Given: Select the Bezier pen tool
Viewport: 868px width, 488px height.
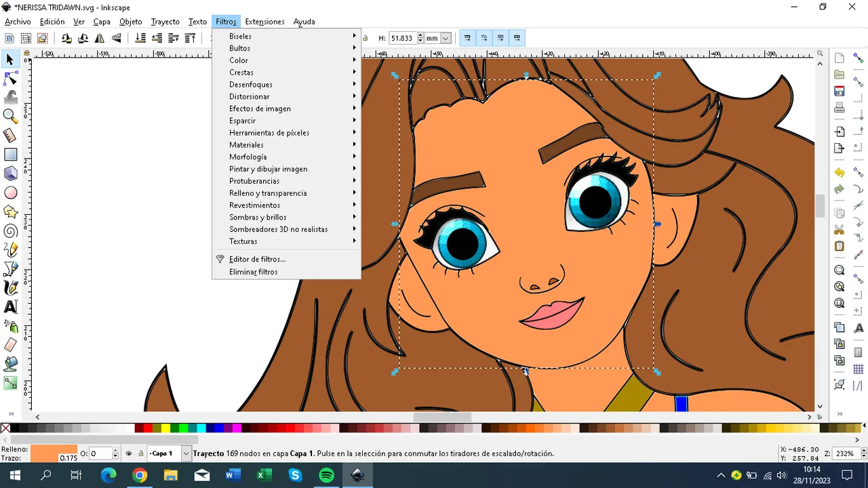Looking at the screenshot, I should tap(10, 269).
